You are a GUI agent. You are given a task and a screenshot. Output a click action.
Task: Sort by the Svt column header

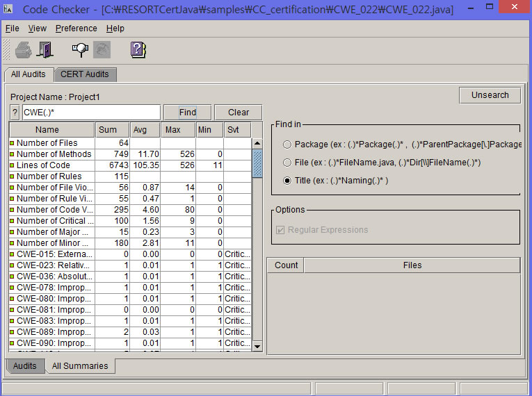(238, 130)
